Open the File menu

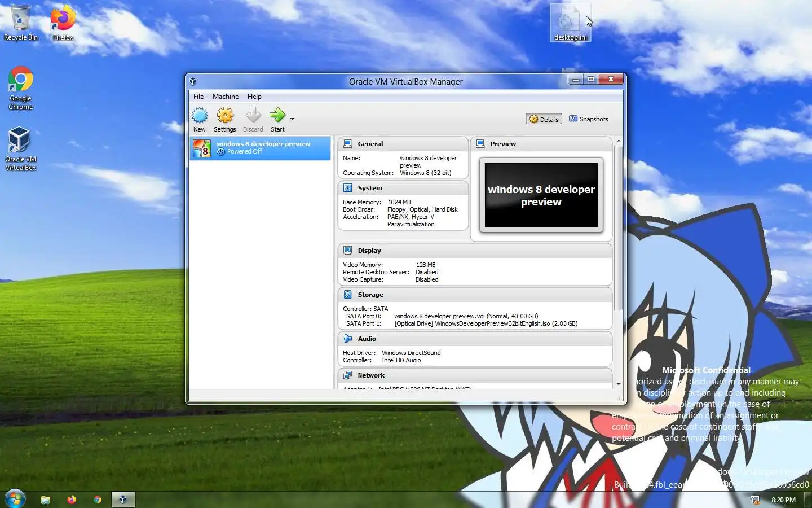198,97
